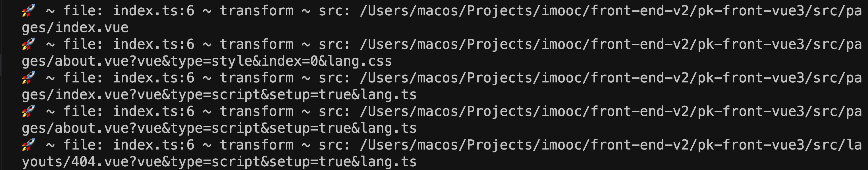Click the rocket beside the about.vue style&lang.css entry
This screenshot has height=170, width=868.
29,44
